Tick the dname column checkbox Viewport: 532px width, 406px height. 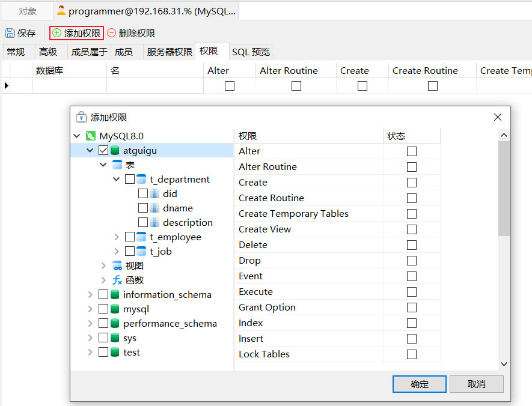[x=143, y=208]
